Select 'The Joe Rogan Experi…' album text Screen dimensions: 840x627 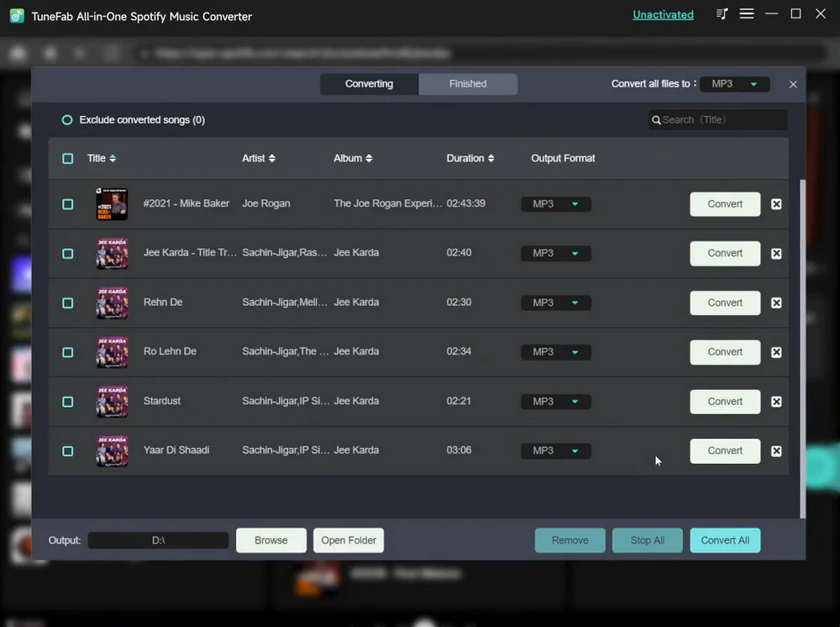[x=388, y=203]
